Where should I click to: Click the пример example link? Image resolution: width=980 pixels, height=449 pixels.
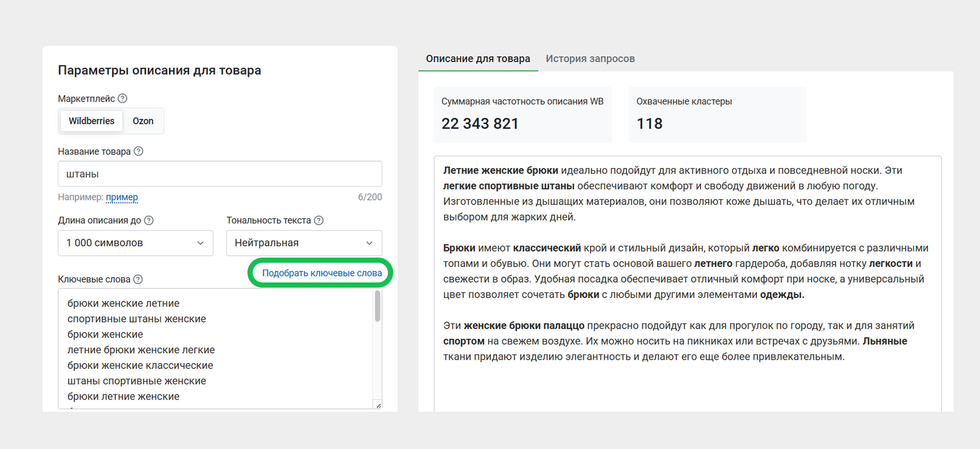[x=122, y=197]
